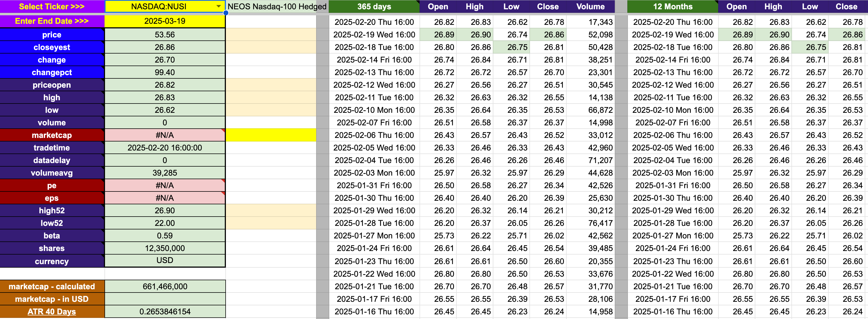The width and height of the screenshot is (868, 319).
Task: Click the tradetime value 2025-02-20 16:00:00
Action: click(164, 148)
